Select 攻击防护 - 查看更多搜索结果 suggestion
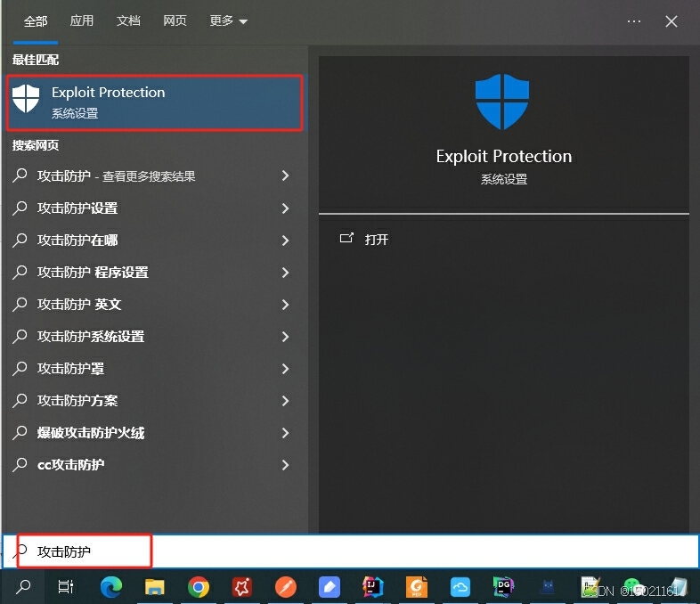700x604 pixels. click(154, 175)
